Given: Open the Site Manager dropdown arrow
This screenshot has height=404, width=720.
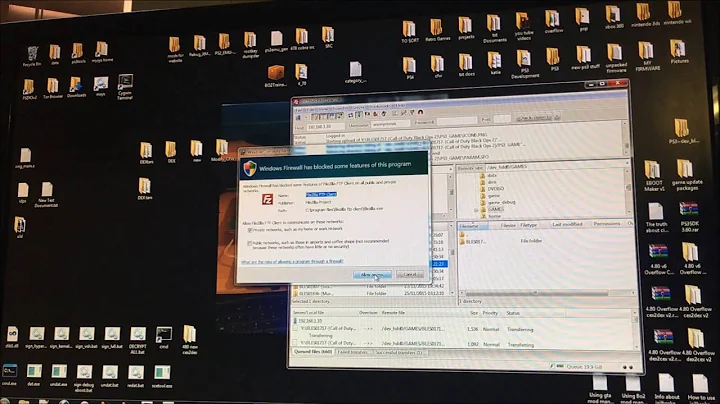Looking at the screenshot, I should tap(305, 117).
